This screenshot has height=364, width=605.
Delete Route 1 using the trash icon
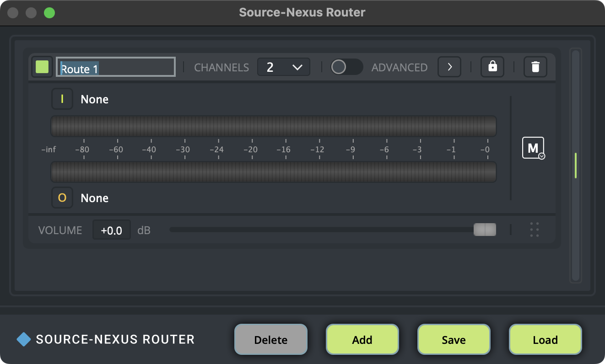click(x=535, y=67)
